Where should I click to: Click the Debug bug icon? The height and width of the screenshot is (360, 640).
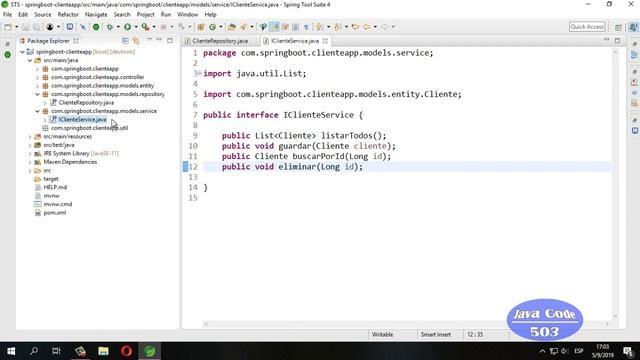coord(109,27)
